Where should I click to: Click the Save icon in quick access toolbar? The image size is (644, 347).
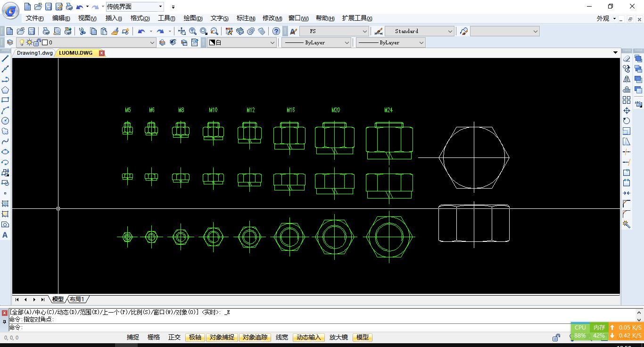pos(49,7)
